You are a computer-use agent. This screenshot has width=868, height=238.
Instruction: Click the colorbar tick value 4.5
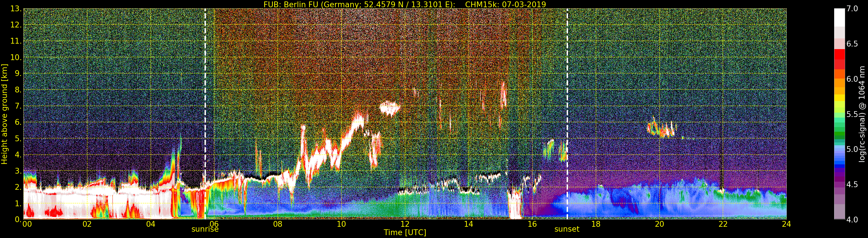[852, 185]
